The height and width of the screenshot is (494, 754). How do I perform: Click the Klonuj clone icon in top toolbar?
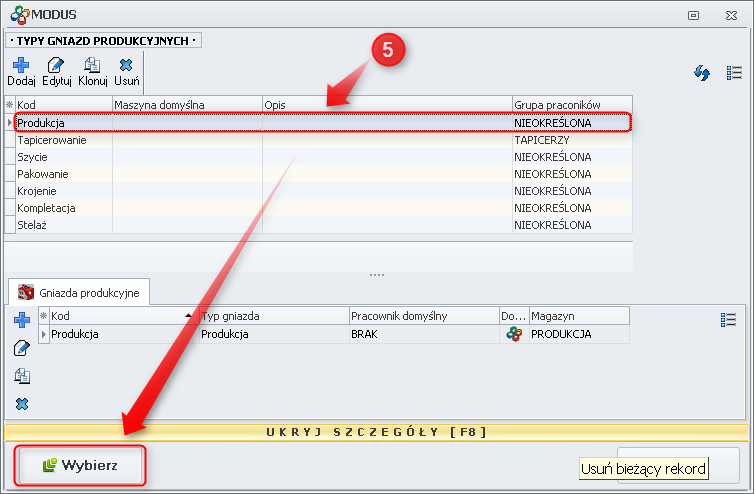coord(91,65)
